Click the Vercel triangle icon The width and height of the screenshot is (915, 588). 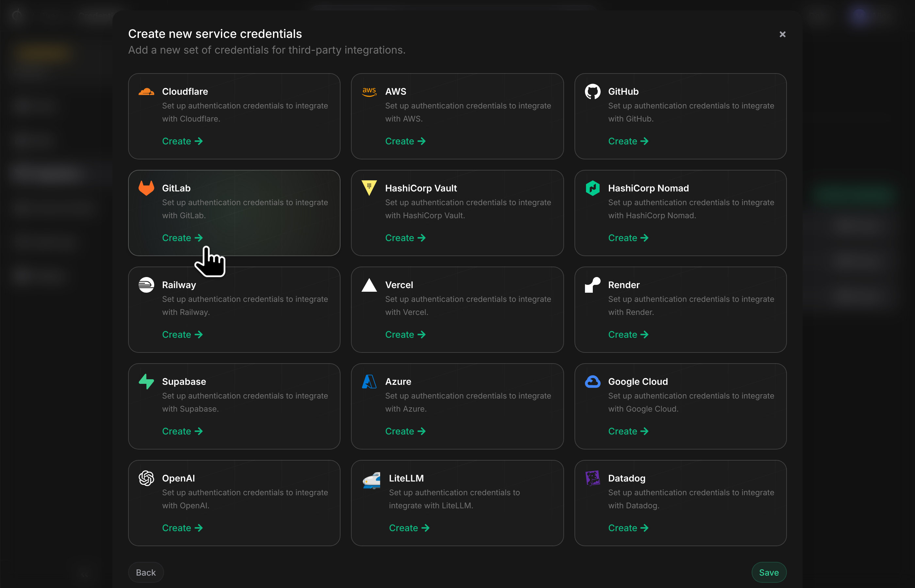(369, 285)
